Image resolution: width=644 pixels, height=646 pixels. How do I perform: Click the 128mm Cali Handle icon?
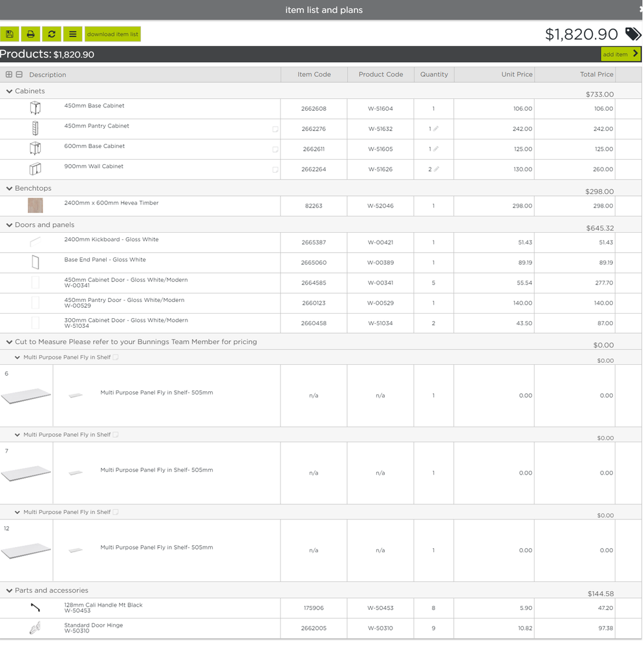[x=36, y=608]
